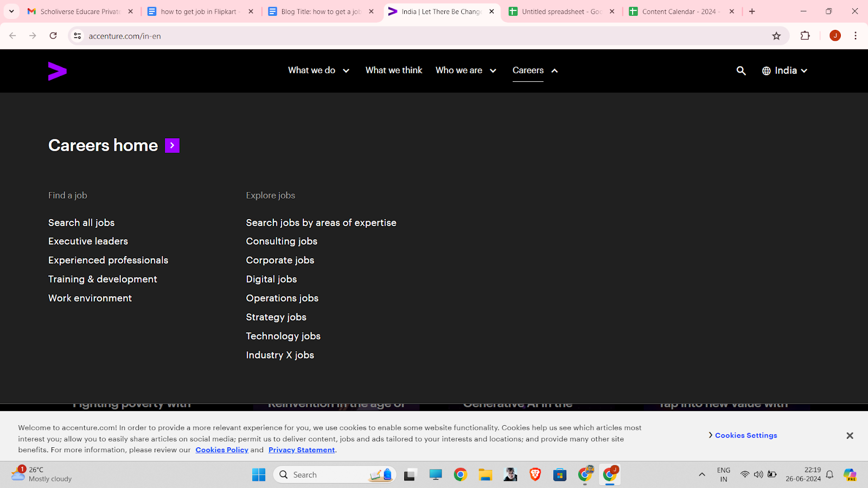
Task: Expand the What we do menu
Action: click(319, 70)
